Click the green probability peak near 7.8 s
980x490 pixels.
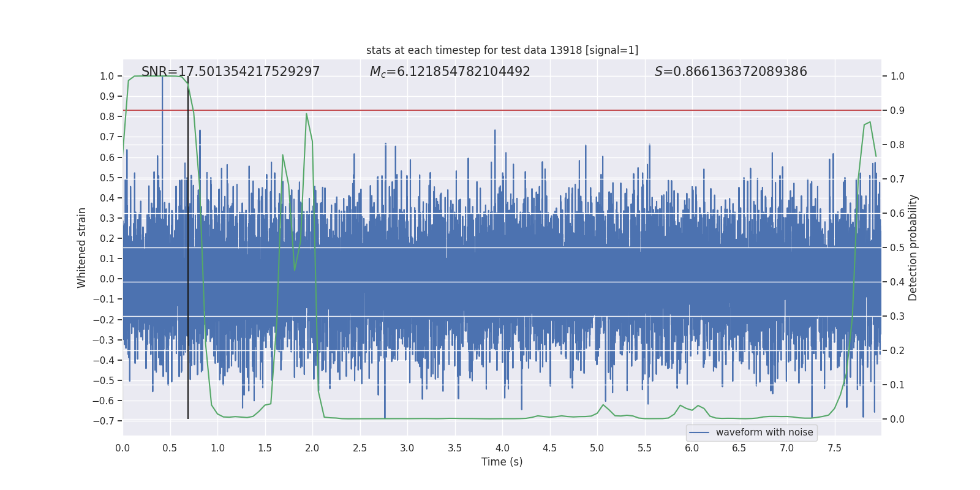point(869,123)
